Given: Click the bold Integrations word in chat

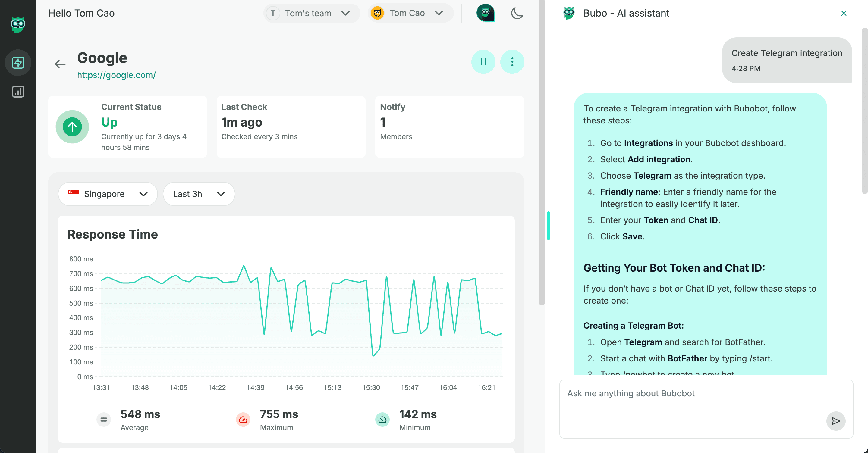Looking at the screenshot, I should pyautogui.click(x=648, y=143).
